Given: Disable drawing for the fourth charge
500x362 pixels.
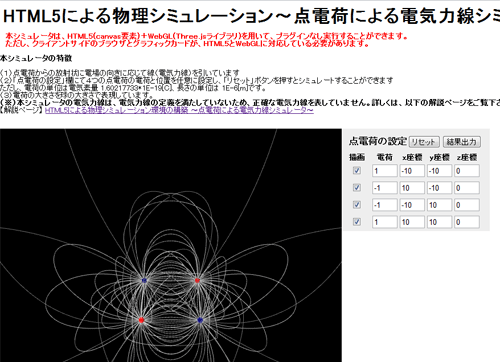Looking at the screenshot, I should (357, 222).
